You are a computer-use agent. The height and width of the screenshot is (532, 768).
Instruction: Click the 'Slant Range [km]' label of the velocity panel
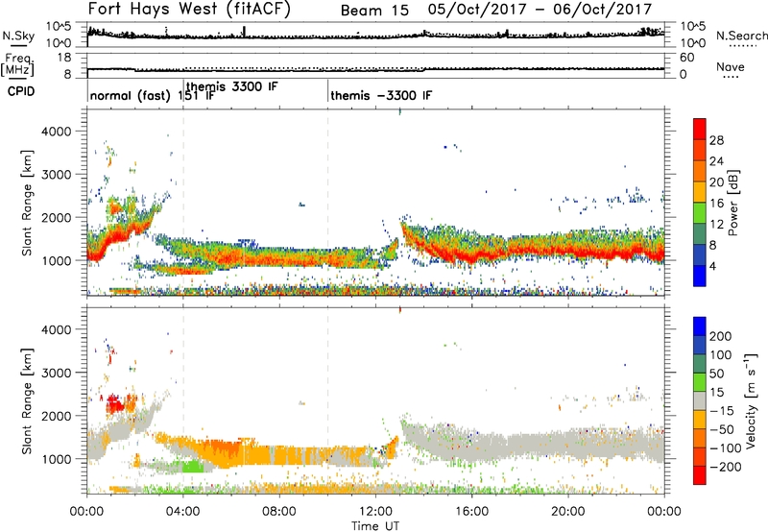coord(27,400)
